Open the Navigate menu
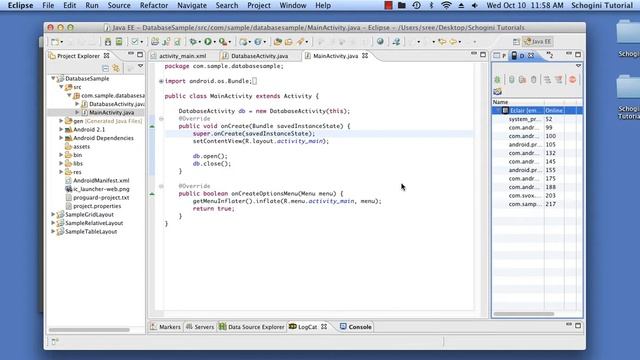Screen dimensions: 640x360 192,5
